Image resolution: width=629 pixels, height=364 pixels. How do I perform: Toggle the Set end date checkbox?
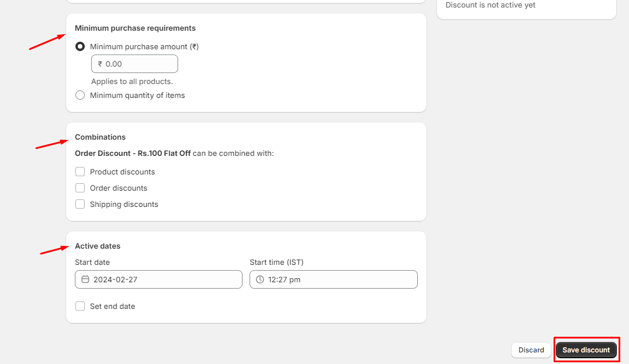pyautogui.click(x=79, y=306)
